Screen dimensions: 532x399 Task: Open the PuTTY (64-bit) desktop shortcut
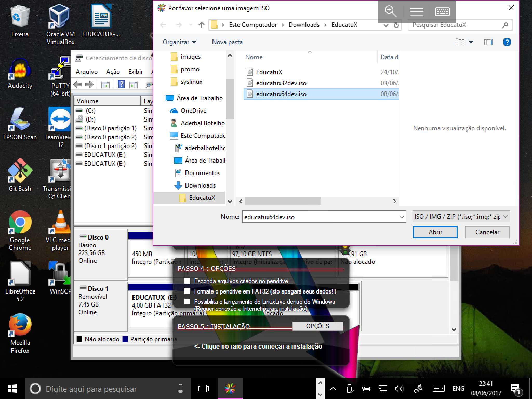tap(60, 76)
